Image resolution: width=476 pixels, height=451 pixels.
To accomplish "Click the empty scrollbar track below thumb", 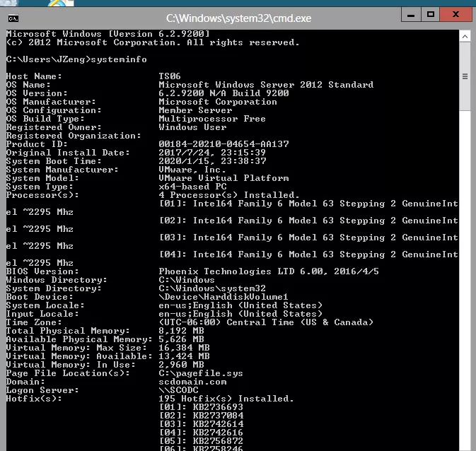I will tap(465, 283).
